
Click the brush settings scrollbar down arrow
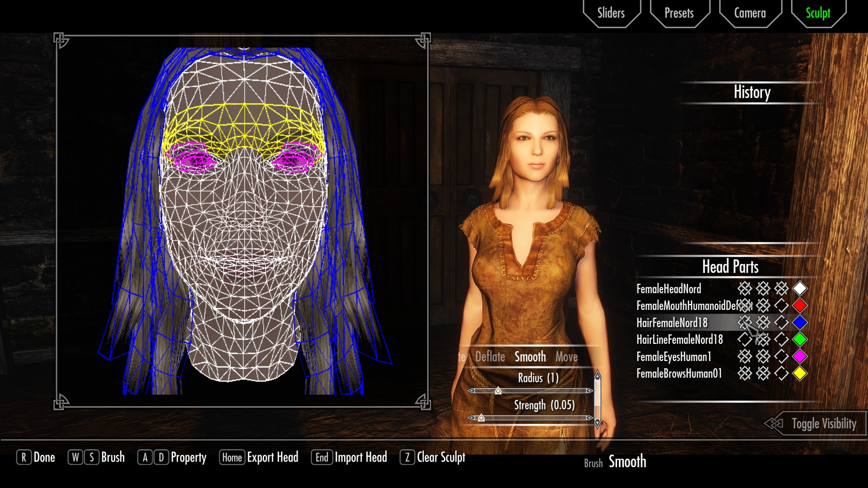[x=598, y=423]
